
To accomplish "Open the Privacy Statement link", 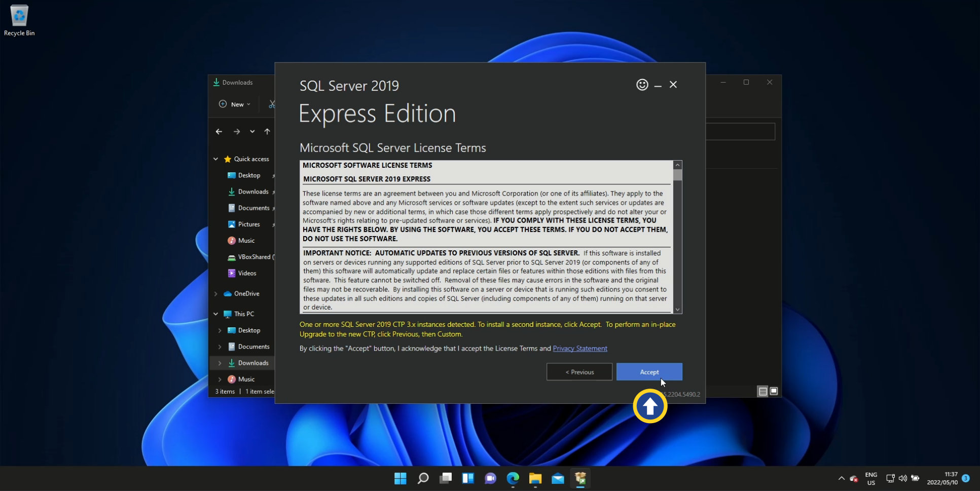I will tap(580, 348).
